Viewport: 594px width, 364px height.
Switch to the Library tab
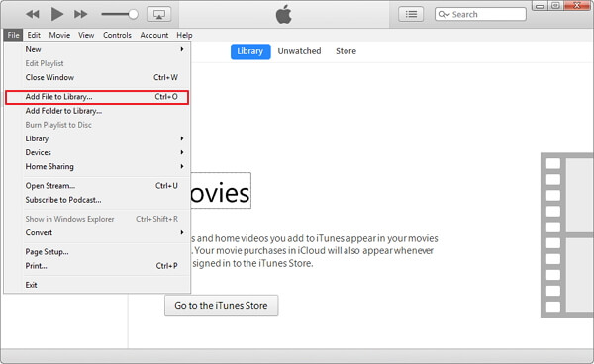[x=250, y=51]
